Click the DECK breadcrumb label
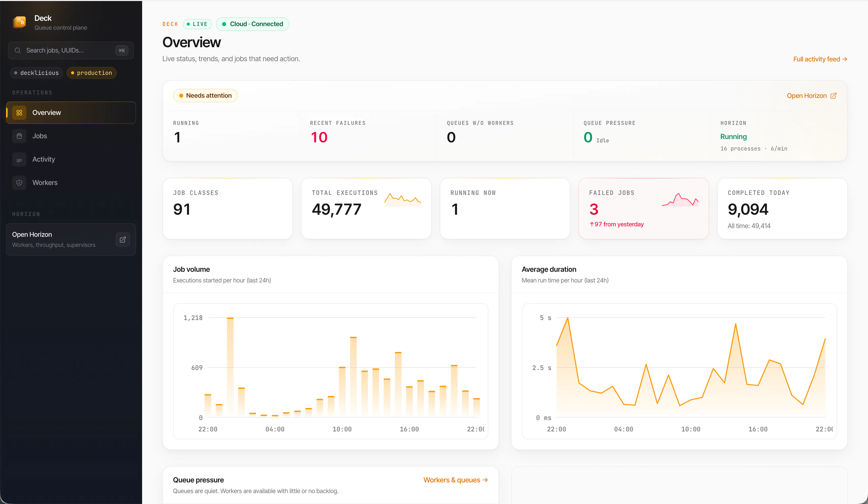This screenshot has width=868, height=504. coord(170,24)
